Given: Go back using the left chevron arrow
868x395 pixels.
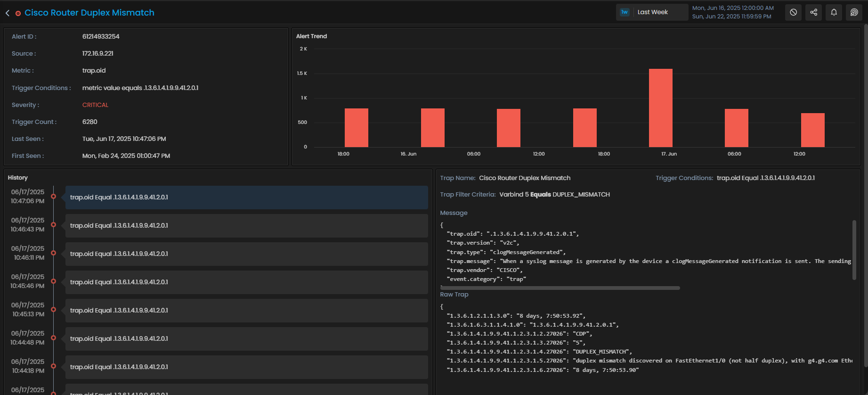Looking at the screenshot, I should (8, 13).
